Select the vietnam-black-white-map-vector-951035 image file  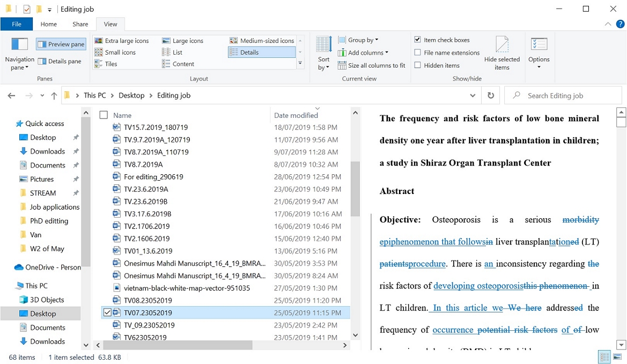point(187,288)
